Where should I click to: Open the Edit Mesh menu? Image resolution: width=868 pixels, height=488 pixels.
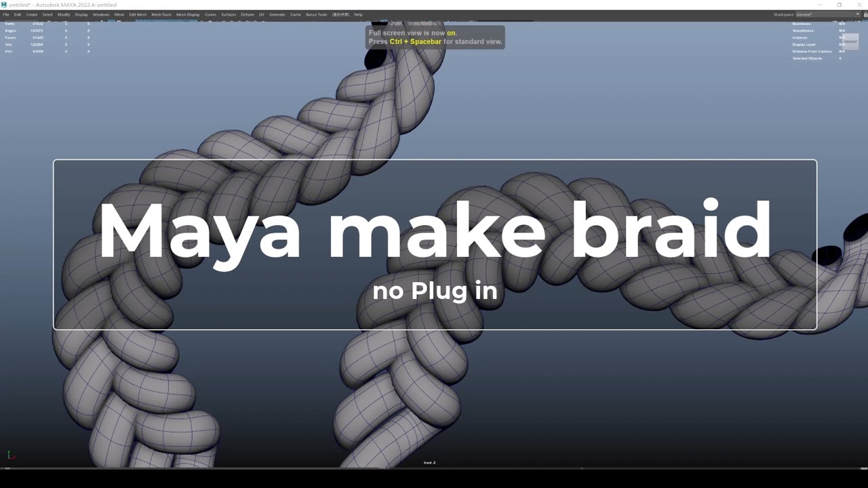pos(138,14)
